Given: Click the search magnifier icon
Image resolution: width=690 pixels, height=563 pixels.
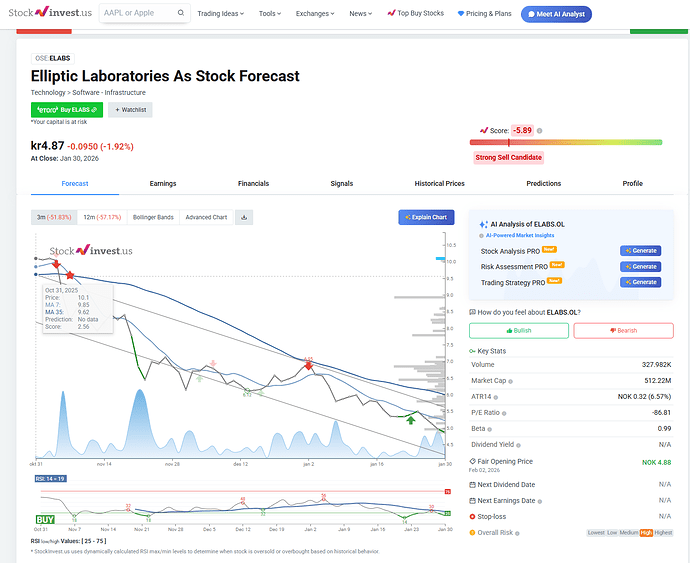Looking at the screenshot, I should click(x=180, y=14).
